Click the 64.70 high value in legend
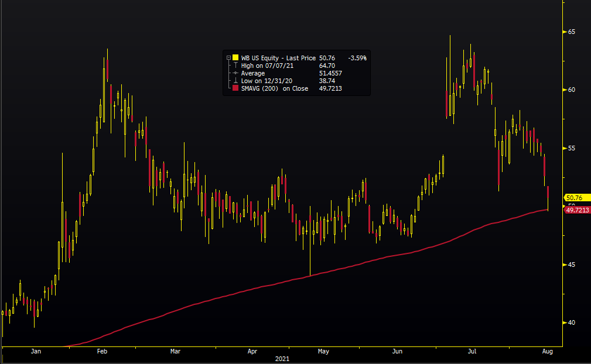 point(327,66)
